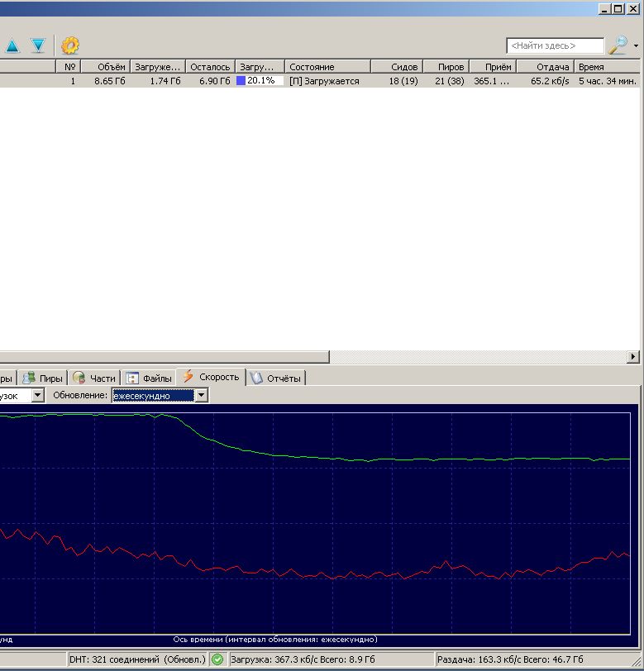The image size is (644, 671).
Task: Click the move-up queue arrow icon
Action: [x=12, y=45]
